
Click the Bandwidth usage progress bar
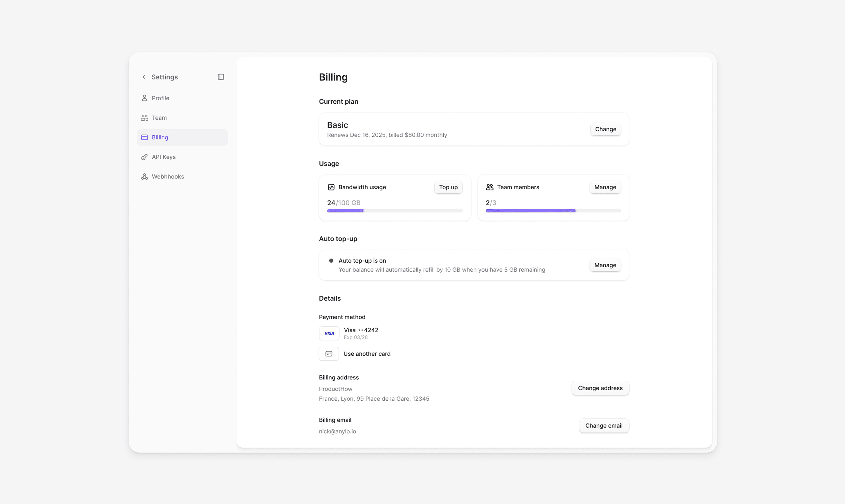pyautogui.click(x=394, y=211)
